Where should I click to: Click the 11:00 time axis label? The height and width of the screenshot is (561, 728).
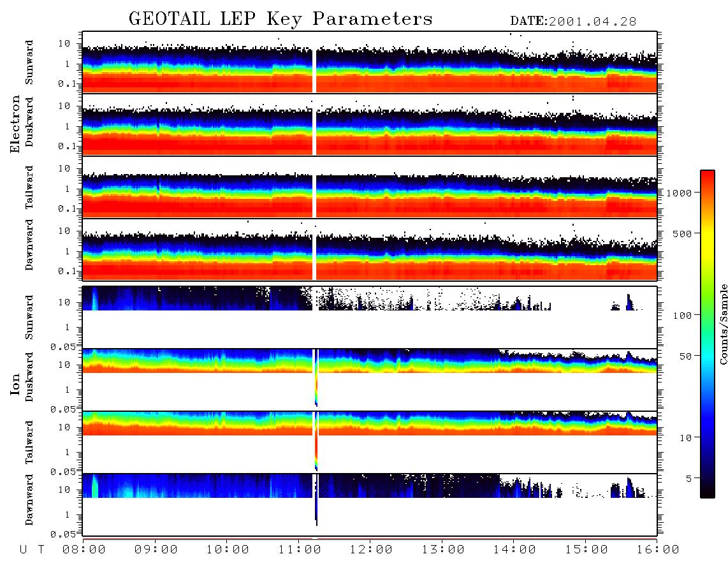click(300, 550)
